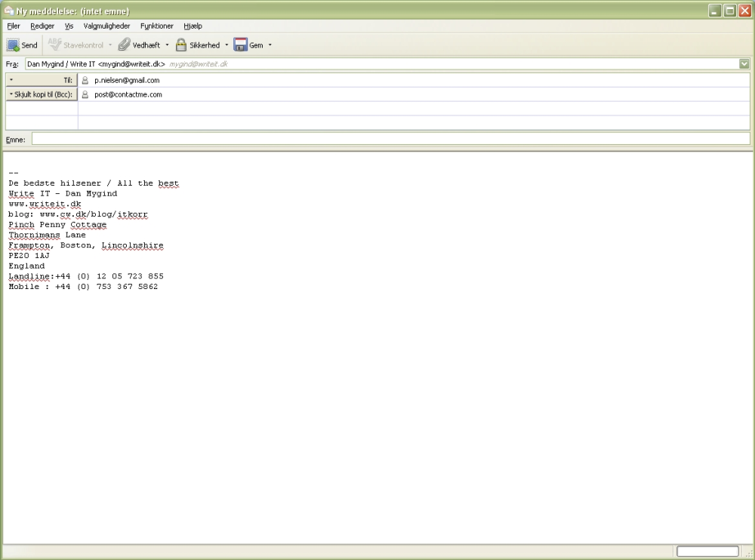This screenshot has height=560, width=755.
Task: Click the Sikkerhed padlock icon
Action: coord(181,45)
